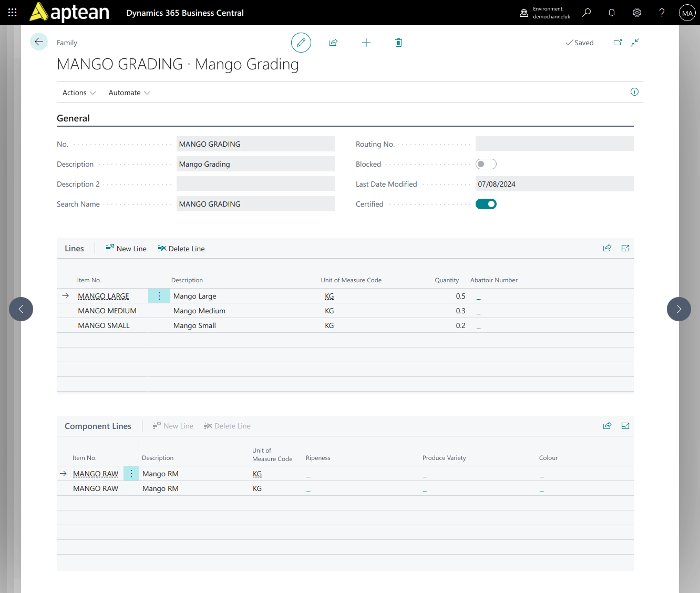This screenshot has height=593, width=700.
Task: Click Delete Line in Lines section
Action: (181, 249)
